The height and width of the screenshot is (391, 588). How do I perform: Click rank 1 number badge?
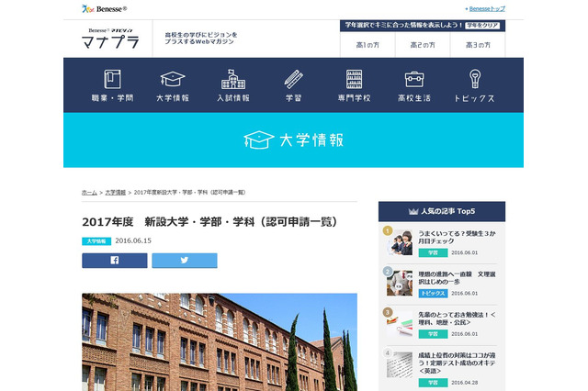pos(388,230)
